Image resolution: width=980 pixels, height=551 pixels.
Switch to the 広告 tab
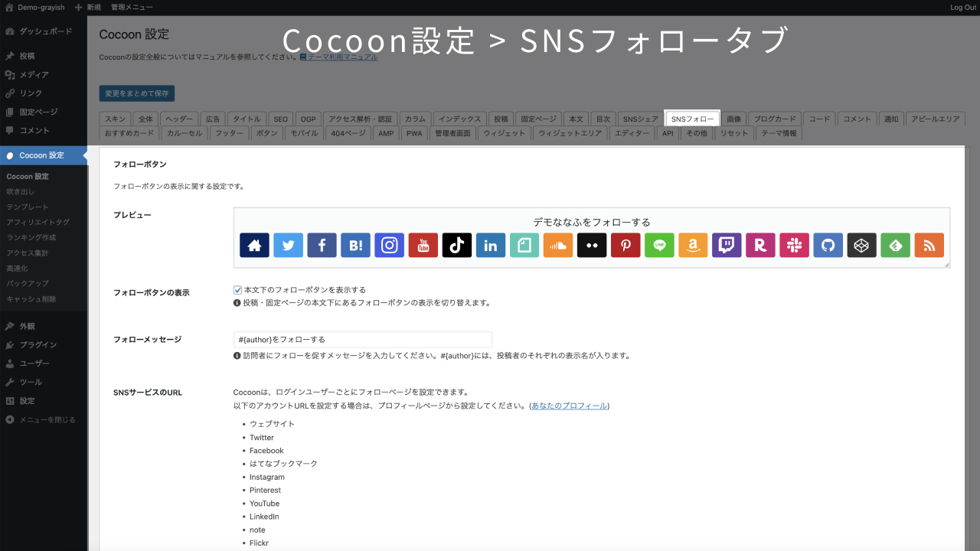coord(213,119)
